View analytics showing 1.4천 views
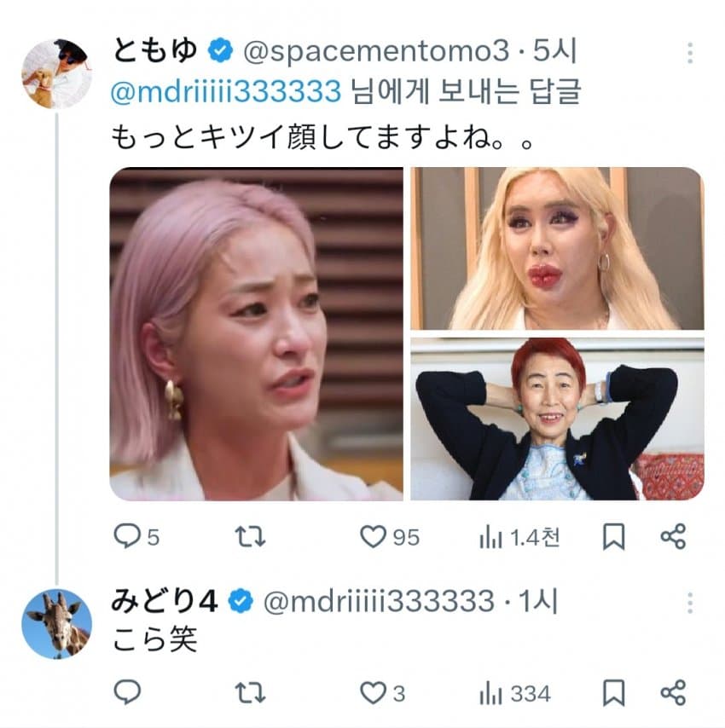The width and height of the screenshot is (725, 728). click(x=491, y=536)
